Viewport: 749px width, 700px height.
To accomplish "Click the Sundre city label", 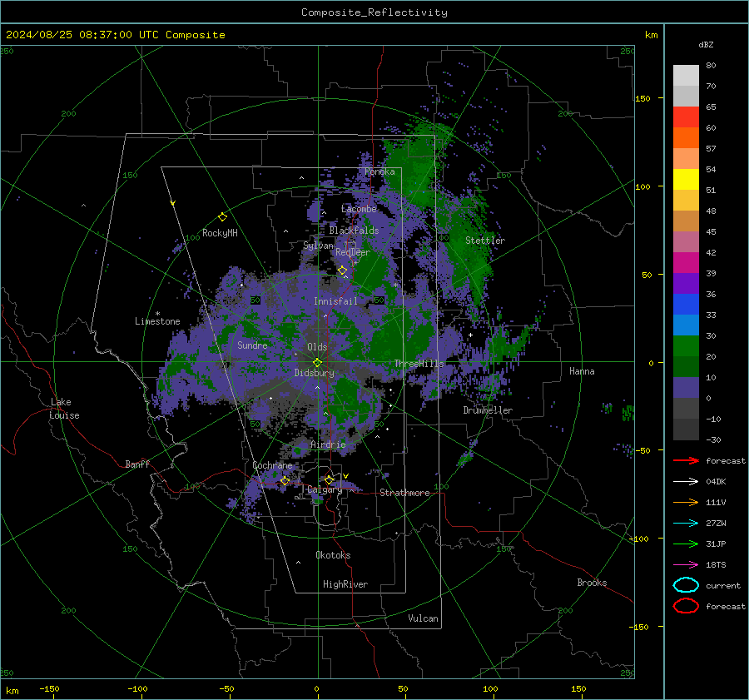I will [x=252, y=345].
